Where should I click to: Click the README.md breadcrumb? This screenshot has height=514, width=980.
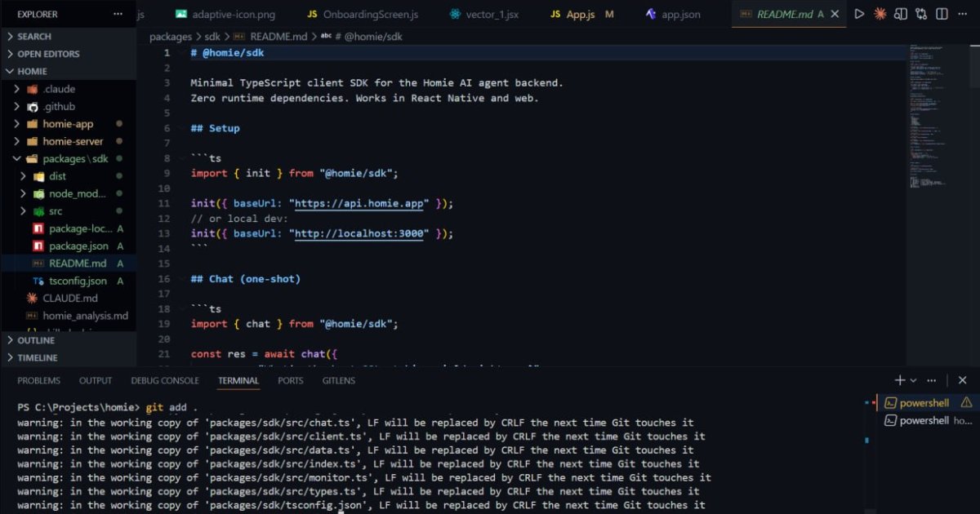pyautogui.click(x=278, y=37)
